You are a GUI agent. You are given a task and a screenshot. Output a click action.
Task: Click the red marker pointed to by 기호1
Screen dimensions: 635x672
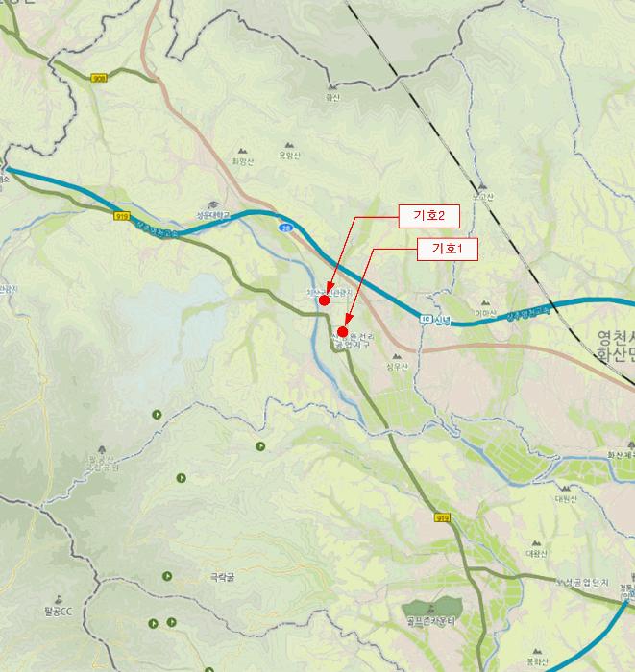pos(342,332)
